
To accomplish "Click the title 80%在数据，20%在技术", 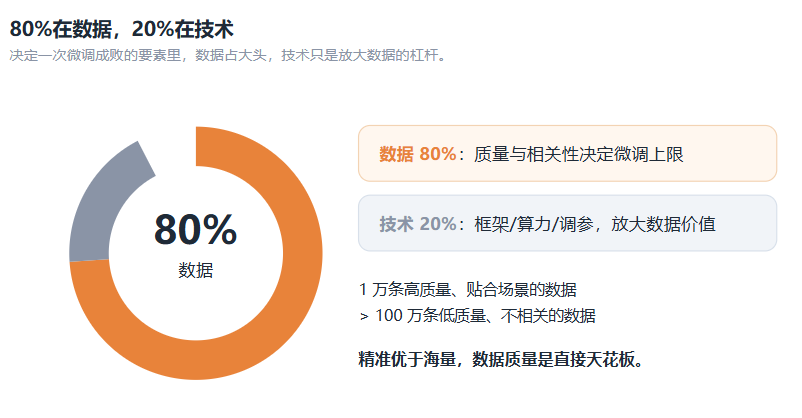I will pos(121,29).
